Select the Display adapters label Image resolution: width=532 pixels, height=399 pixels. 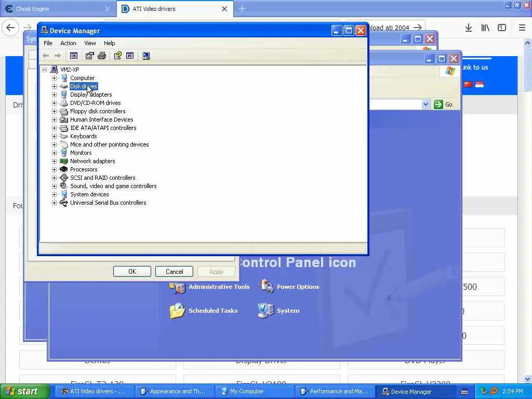[x=91, y=95]
